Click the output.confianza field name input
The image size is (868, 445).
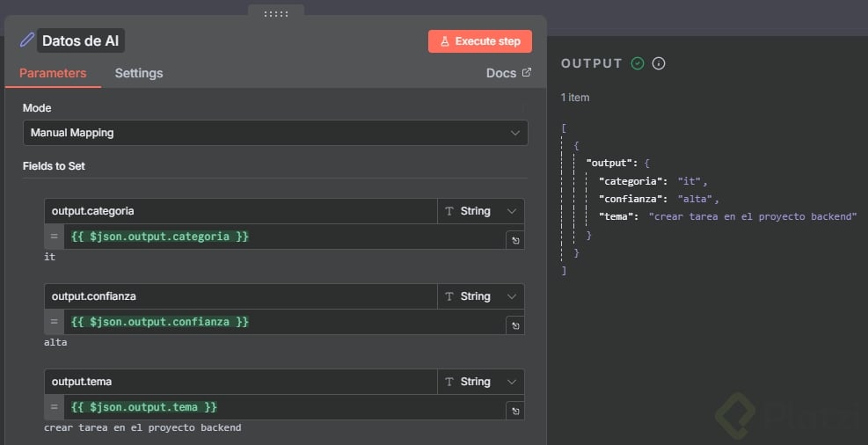pyautogui.click(x=240, y=296)
